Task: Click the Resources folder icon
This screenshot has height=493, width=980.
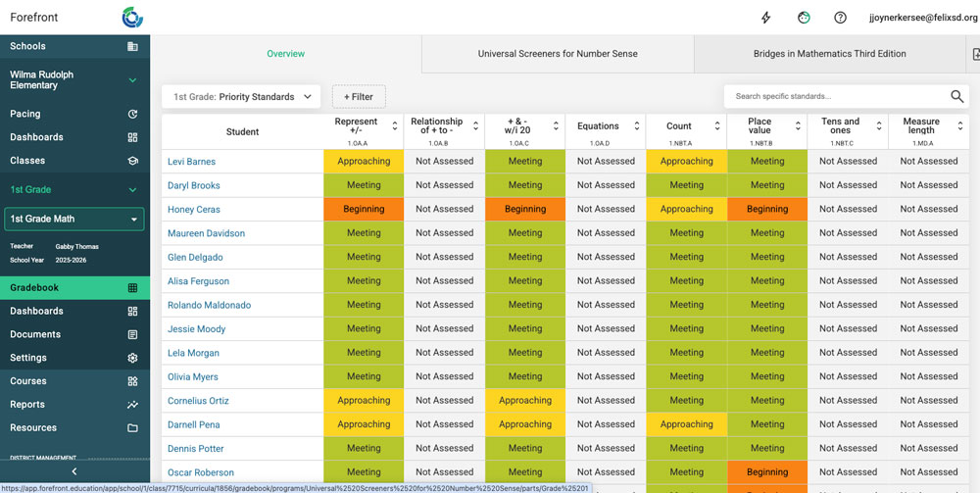Action: 132,428
